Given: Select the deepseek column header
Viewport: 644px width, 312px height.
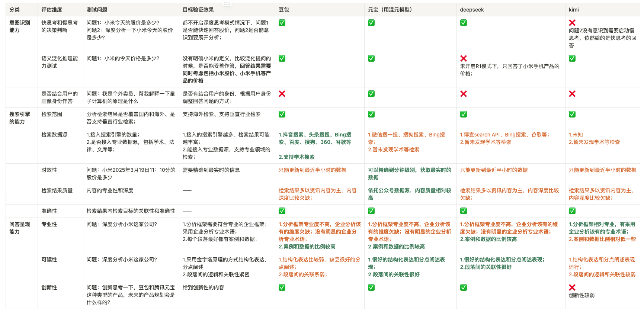Looking at the screenshot, I should (511, 10).
